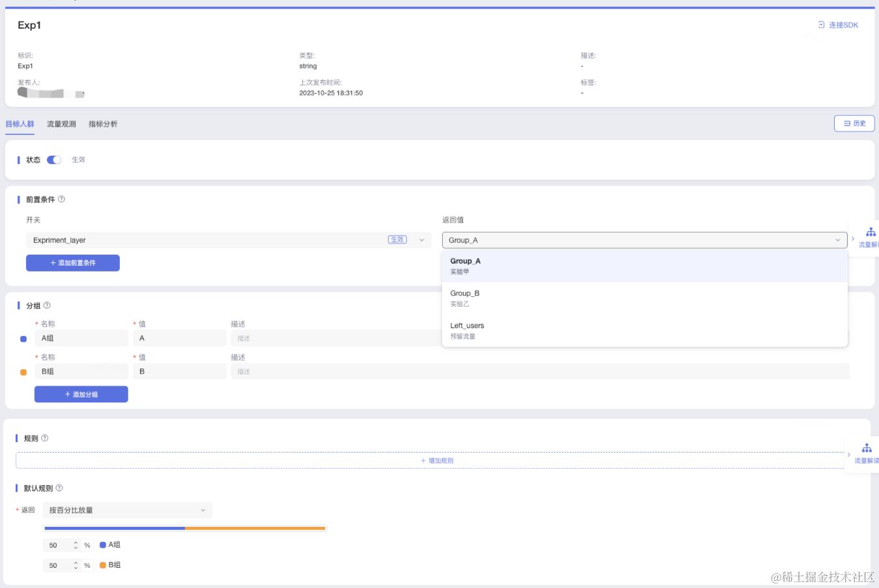Open 流量解读 icon beside rules section
The height and width of the screenshot is (588, 879).
[866, 453]
